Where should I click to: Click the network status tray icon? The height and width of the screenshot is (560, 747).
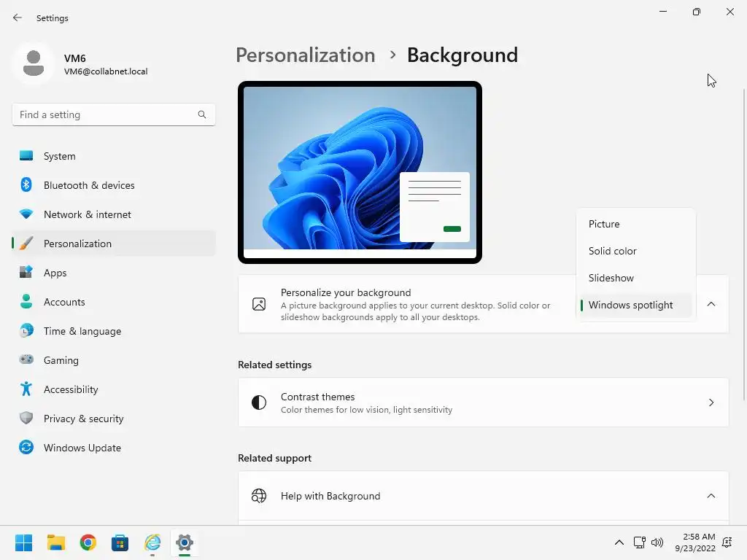coord(639,542)
